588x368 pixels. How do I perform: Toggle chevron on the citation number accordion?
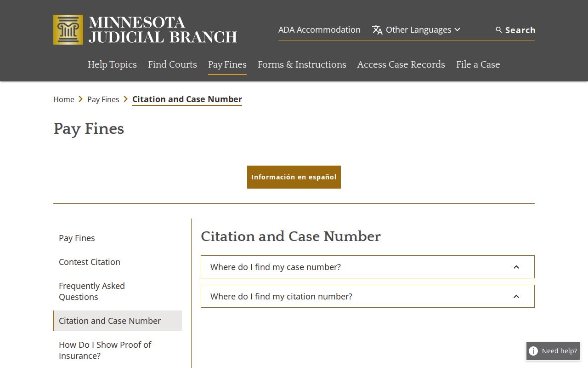[x=516, y=296]
